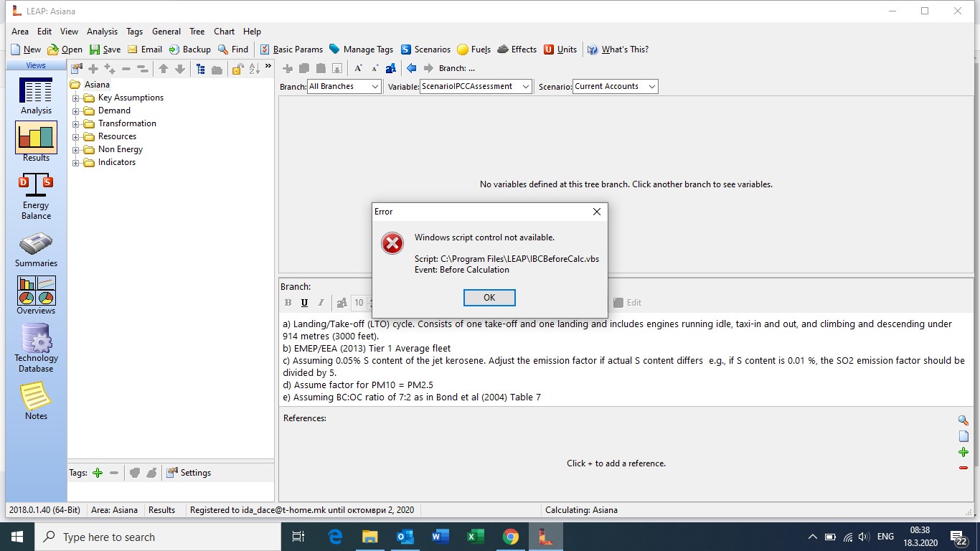Click the references magnifier icon
980x551 pixels.
963,420
